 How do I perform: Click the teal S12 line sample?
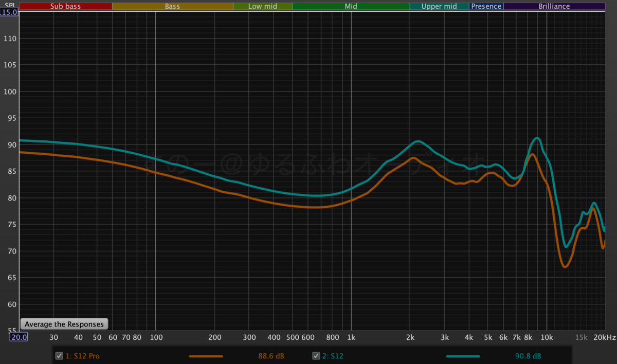pos(463,356)
